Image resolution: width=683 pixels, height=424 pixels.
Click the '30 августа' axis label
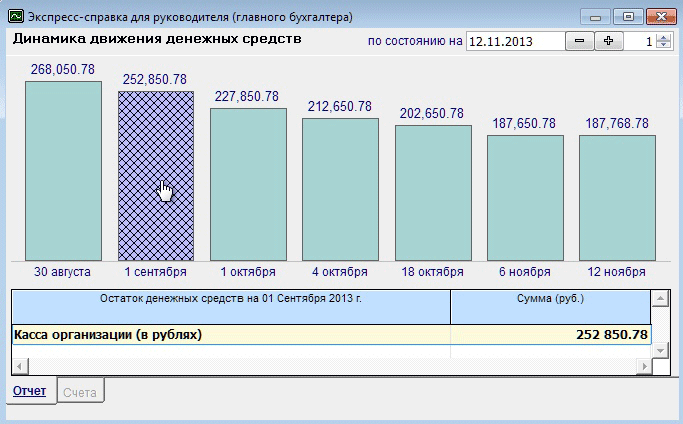click(x=62, y=272)
